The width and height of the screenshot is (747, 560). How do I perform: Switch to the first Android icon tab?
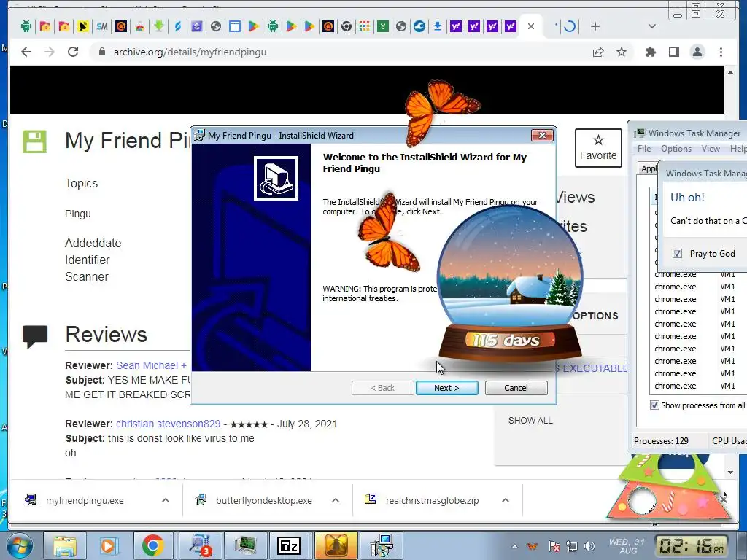tap(26, 26)
